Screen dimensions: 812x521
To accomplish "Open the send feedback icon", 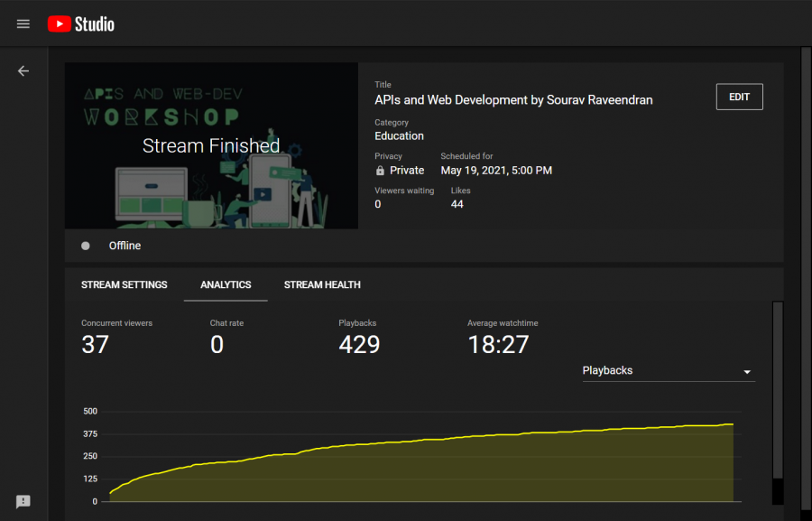I will (23, 501).
